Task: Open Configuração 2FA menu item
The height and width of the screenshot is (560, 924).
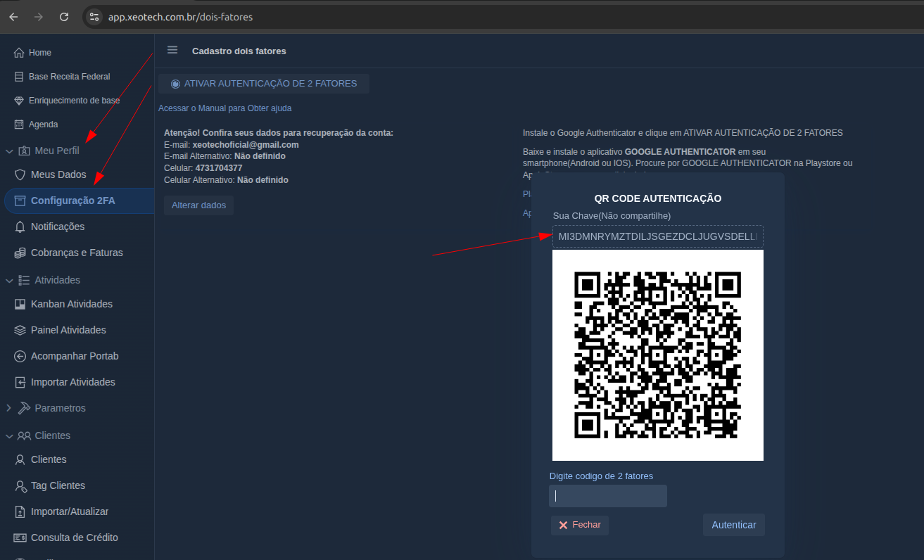Action: 79,201
